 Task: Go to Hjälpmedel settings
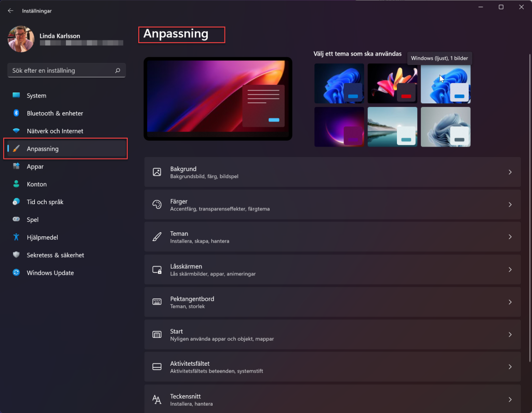(x=66, y=237)
